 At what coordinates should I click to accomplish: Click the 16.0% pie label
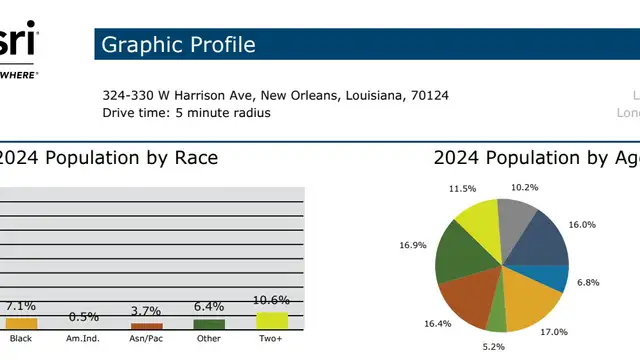[582, 225]
